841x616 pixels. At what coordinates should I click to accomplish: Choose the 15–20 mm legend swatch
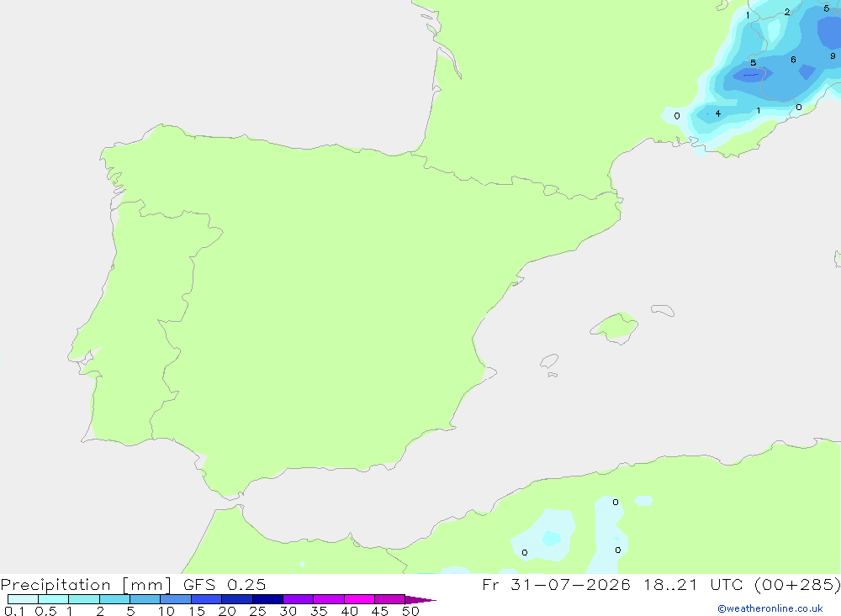coord(206,599)
